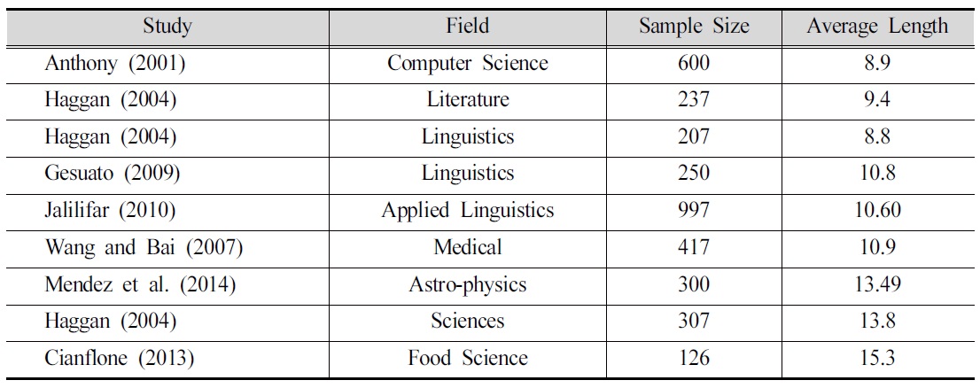This screenshot has width=980, height=388.
Task: Select the average length value 13.49
Action: pos(877,283)
